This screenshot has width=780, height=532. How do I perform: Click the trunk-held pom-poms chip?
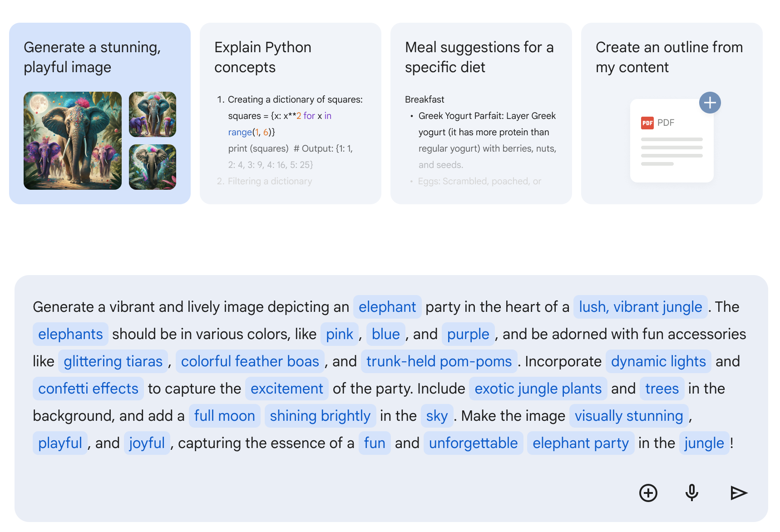pyautogui.click(x=439, y=361)
